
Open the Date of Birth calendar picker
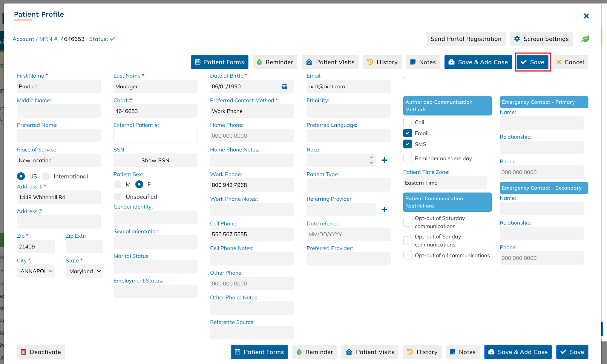284,87
